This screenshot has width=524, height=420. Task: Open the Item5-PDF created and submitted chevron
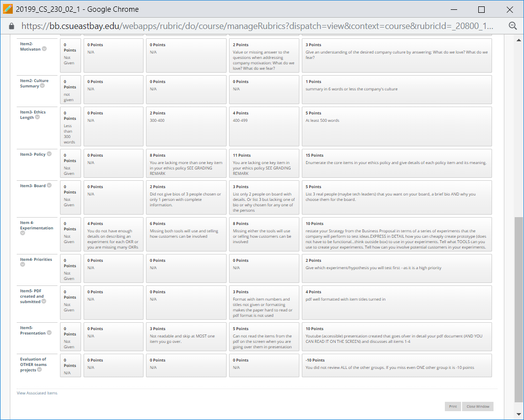44,302
